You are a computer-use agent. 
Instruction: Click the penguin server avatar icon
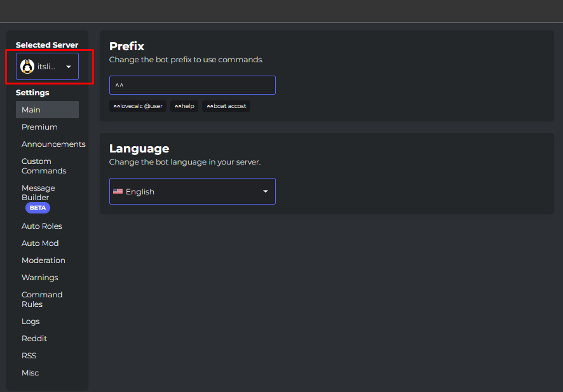(27, 67)
